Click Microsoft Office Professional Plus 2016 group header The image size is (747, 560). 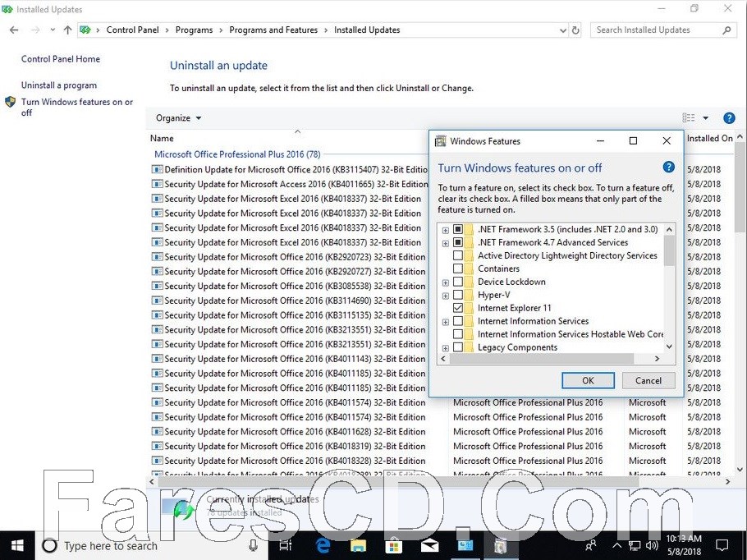237,154
